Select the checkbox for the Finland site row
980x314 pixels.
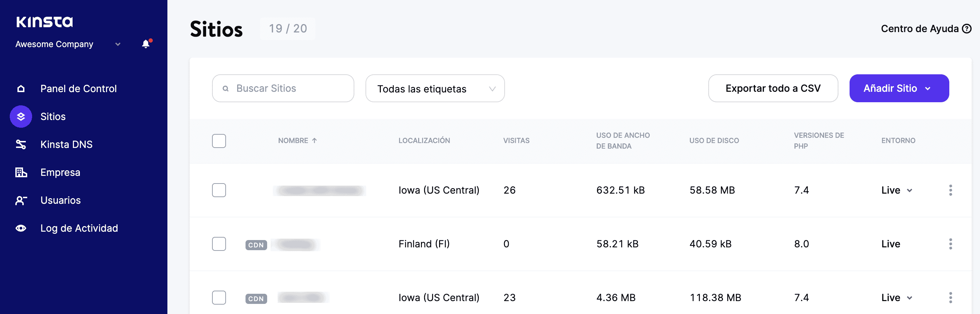pos(219,244)
